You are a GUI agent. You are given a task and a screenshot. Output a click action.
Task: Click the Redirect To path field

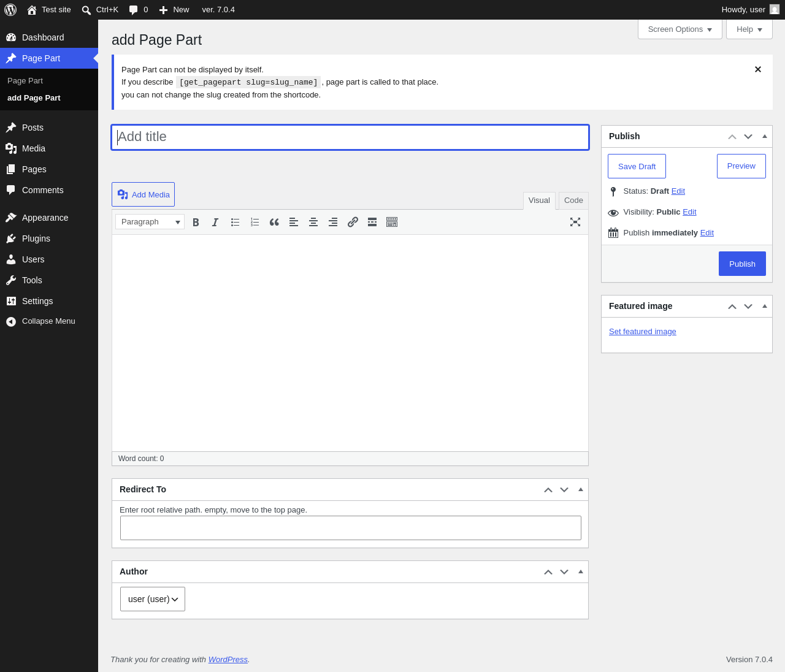351,528
